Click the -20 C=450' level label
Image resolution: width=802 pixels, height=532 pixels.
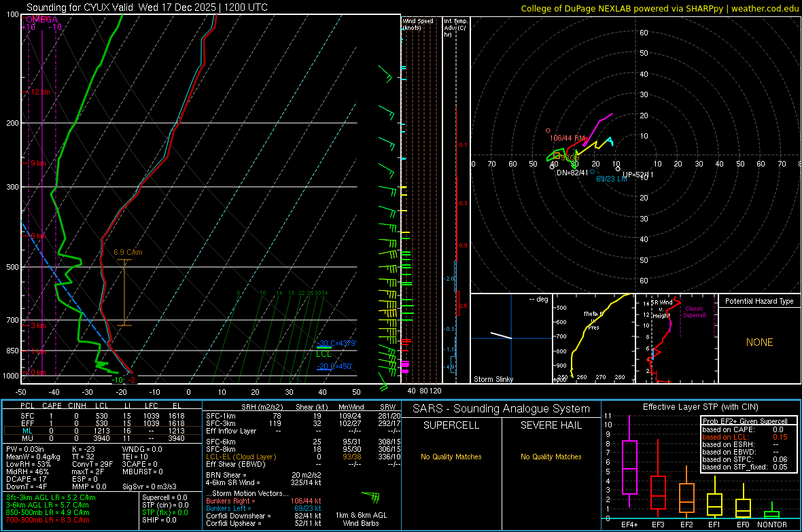click(x=334, y=366)
